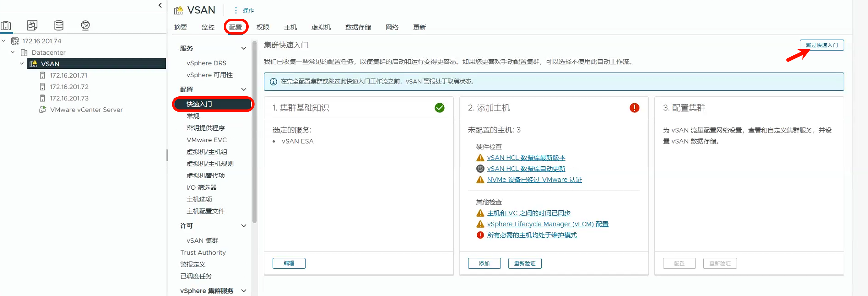Collapse the 服务 section chevron

tap(244, 49)
